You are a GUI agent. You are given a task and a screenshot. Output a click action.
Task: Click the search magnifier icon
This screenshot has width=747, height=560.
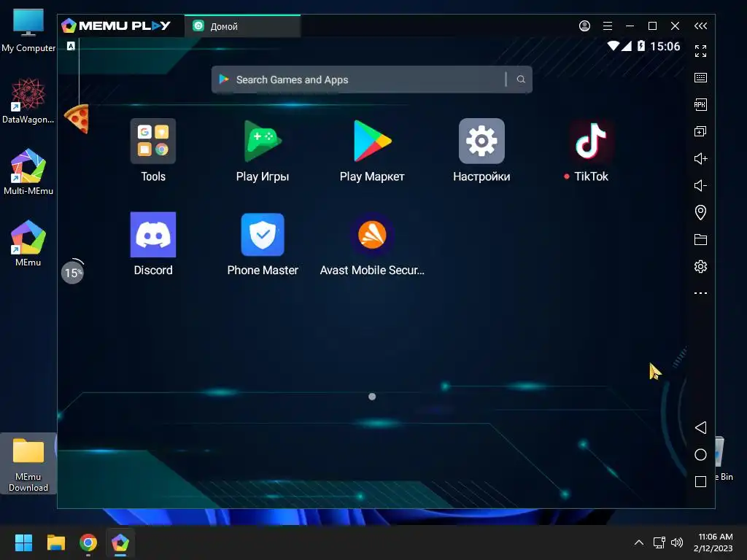tap(521, 79)
